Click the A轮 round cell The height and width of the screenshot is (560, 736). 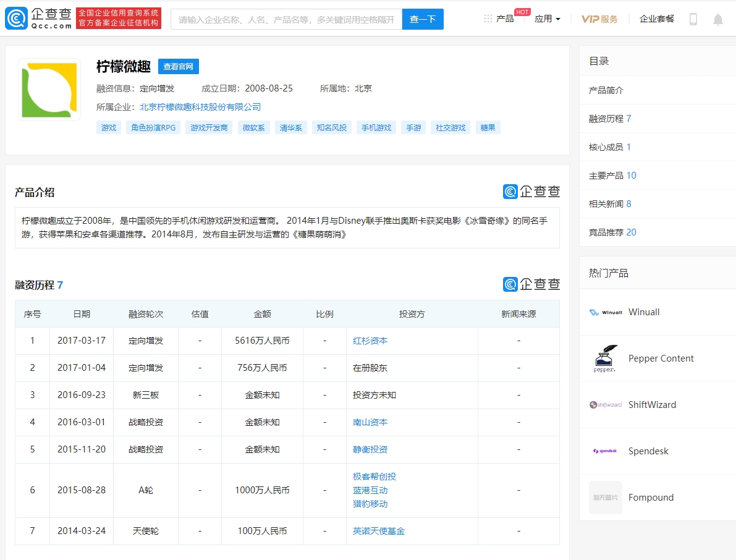(146, 490)
